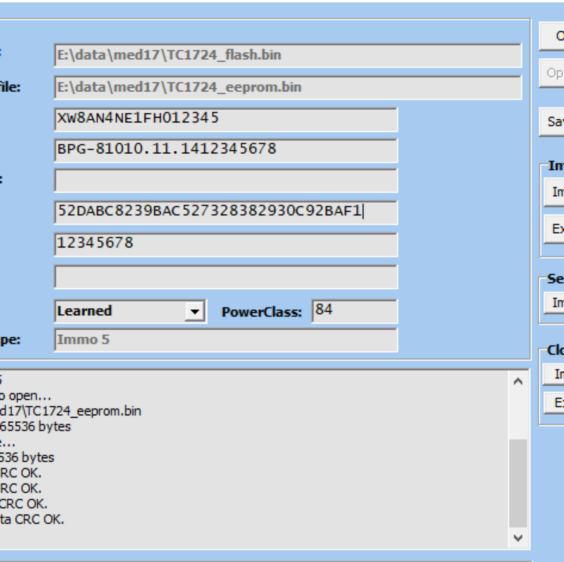Click the log line 'ta CRC OK.'
Viewport: 564px width, 562px height.
32,520
